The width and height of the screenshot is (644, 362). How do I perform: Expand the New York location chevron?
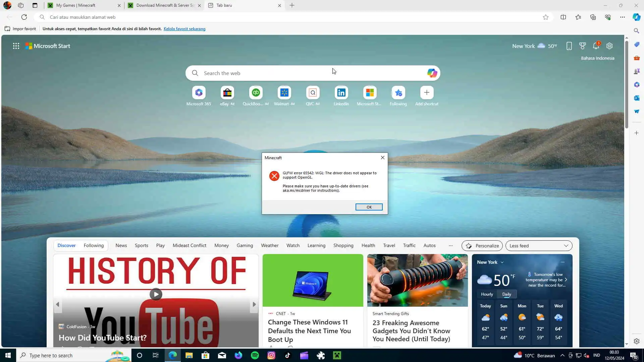(502, 262)
